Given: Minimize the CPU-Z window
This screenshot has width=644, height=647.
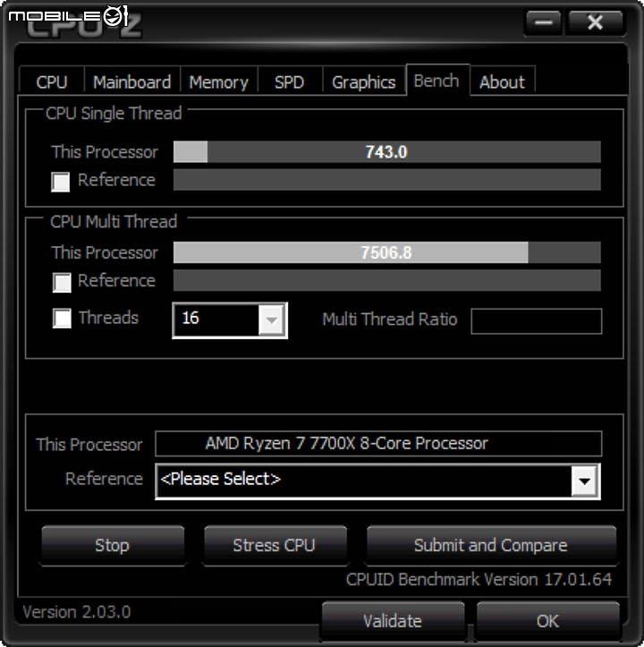Looking at the screenshot, I should click(x=543, y=21).
